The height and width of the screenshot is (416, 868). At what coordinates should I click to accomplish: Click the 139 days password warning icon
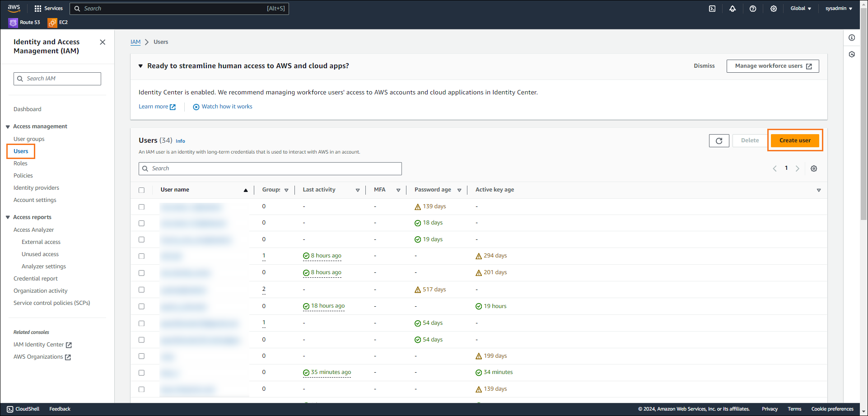coord(418,207)
